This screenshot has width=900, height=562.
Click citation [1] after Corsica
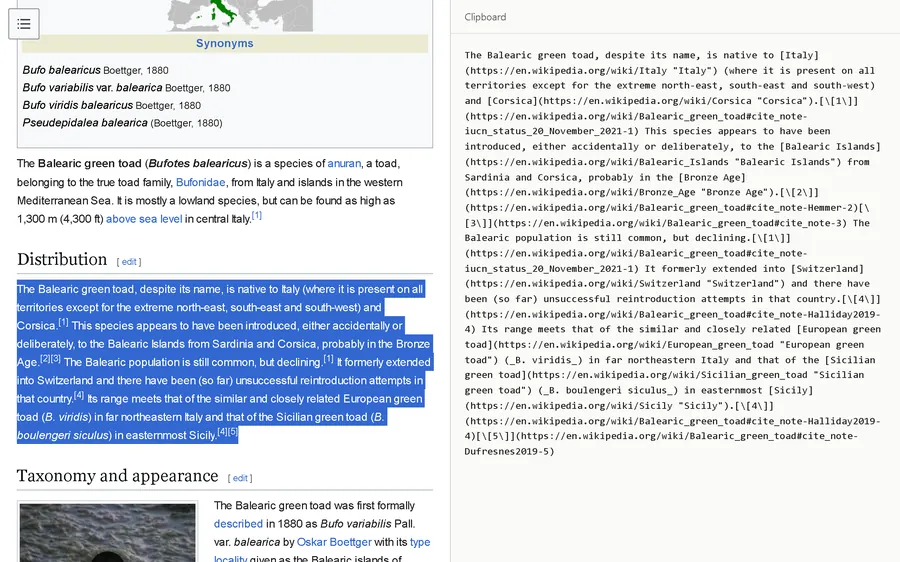tap(63, 323)
